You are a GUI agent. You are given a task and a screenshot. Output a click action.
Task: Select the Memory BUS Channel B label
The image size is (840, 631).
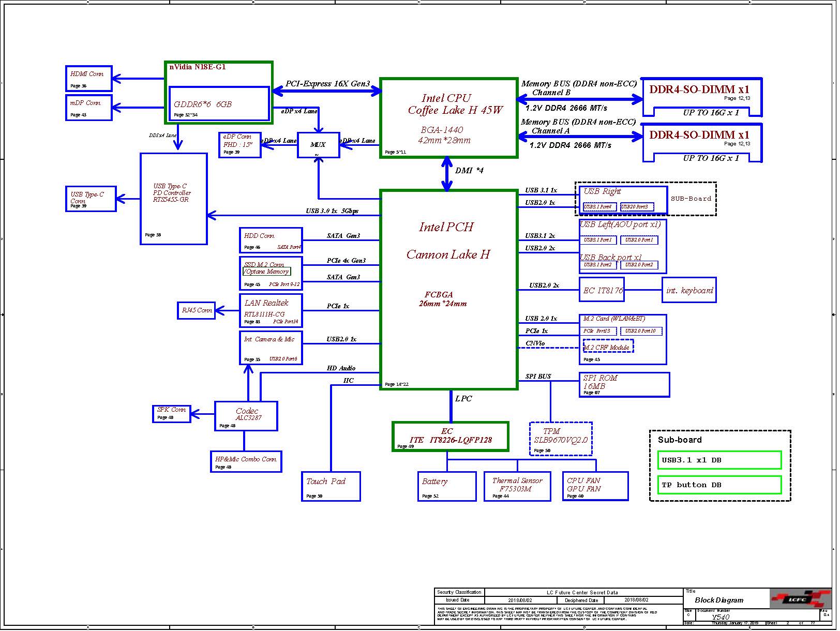pos(579,88)
